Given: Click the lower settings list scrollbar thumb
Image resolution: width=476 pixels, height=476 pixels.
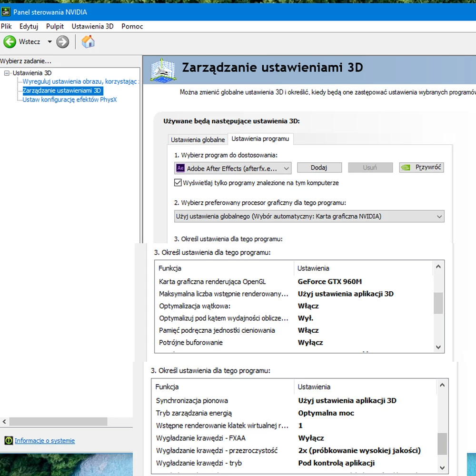Looking at the screenshot, I should click(x=442, y=444).
